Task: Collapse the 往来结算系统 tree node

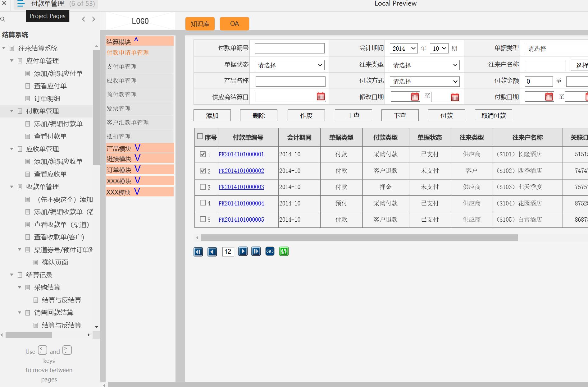Action: click(4, 48)
